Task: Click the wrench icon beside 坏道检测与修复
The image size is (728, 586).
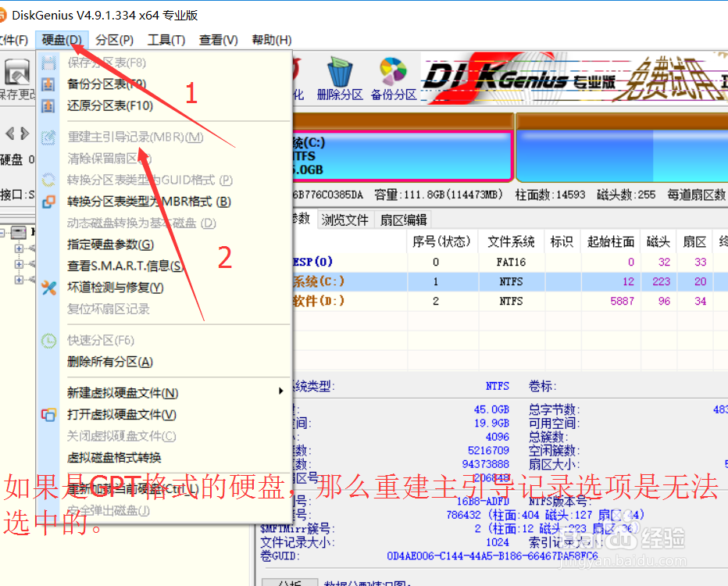Action: (49, 287)
